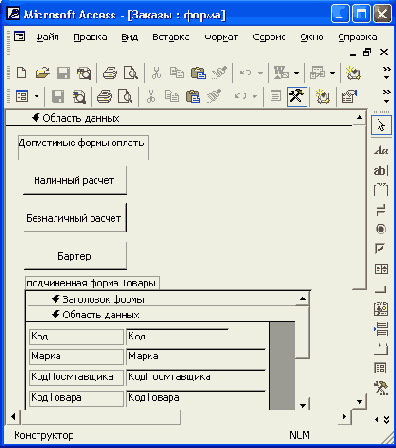Click the 'Наличный расчет' toggle button
This screenshot has width=396, height=448.
75,180
